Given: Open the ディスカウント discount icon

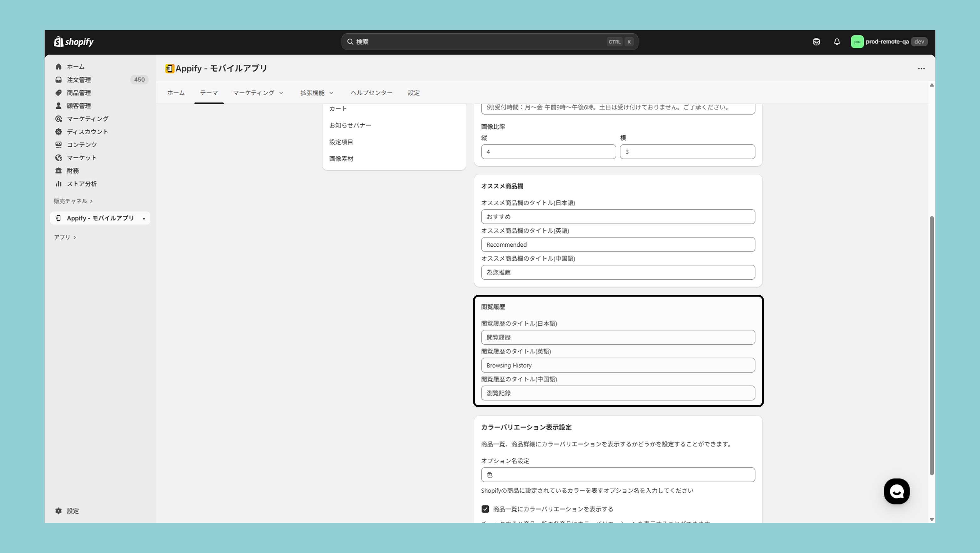Looking at the screenshot, I should click(x=59, y=132).
